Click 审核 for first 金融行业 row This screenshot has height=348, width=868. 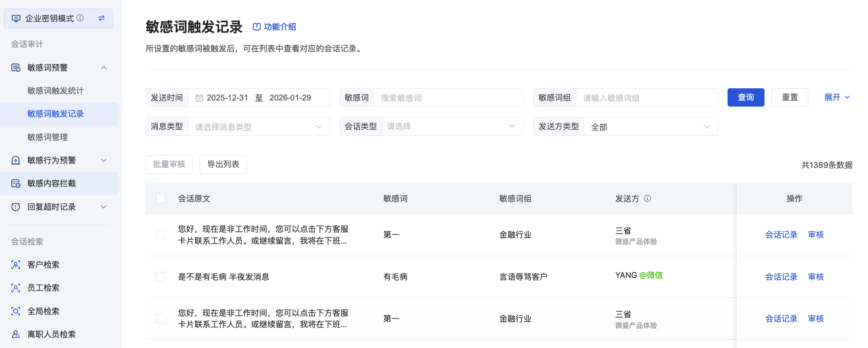click(816, 235)
